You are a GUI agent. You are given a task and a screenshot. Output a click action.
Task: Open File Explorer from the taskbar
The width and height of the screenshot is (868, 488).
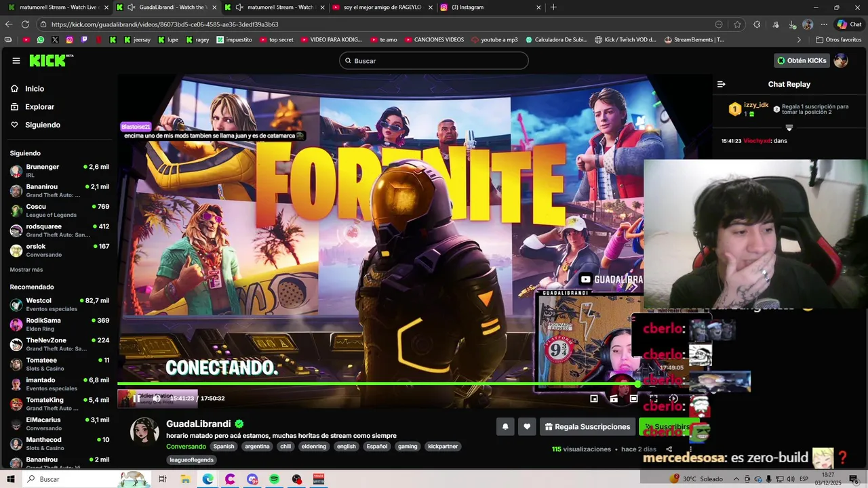point(185,479)
